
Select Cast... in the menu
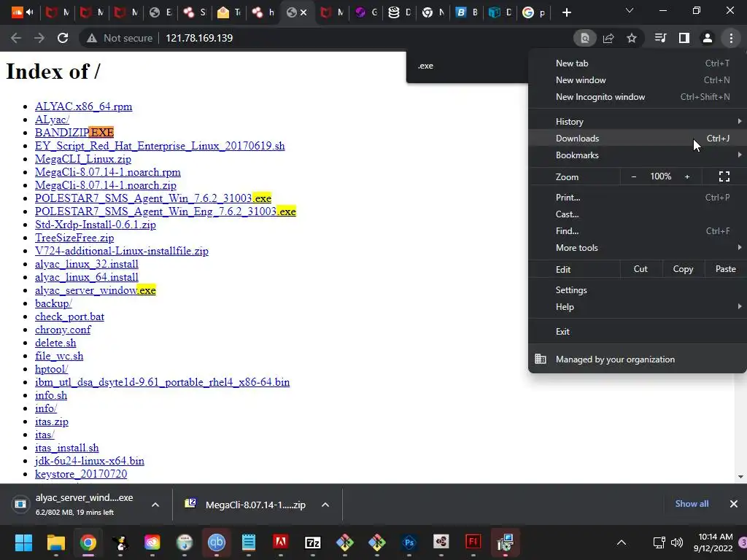click(638, 214)
